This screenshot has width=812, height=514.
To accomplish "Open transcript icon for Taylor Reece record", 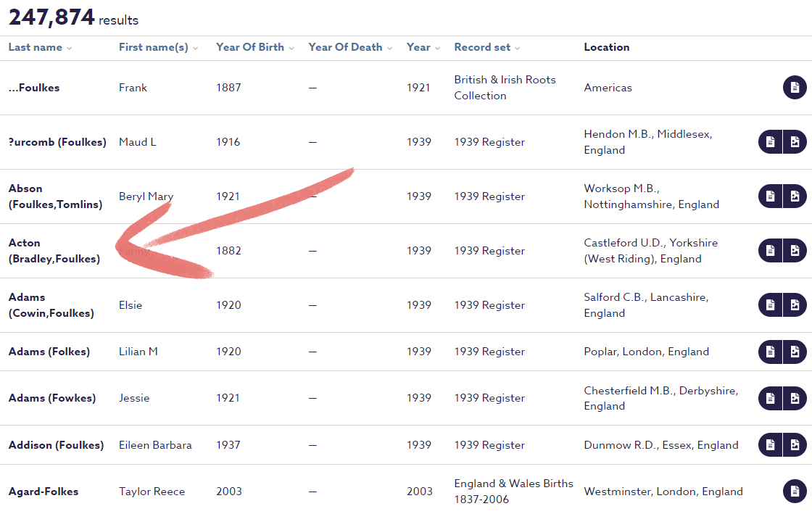I will [x=795, y=492].
